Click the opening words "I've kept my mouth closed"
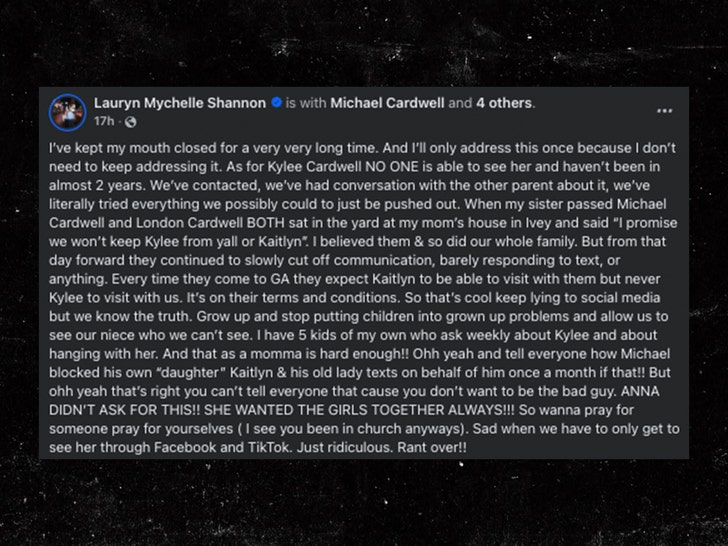Viewport: 728px width, 546px height. click(x=120, y=145)
